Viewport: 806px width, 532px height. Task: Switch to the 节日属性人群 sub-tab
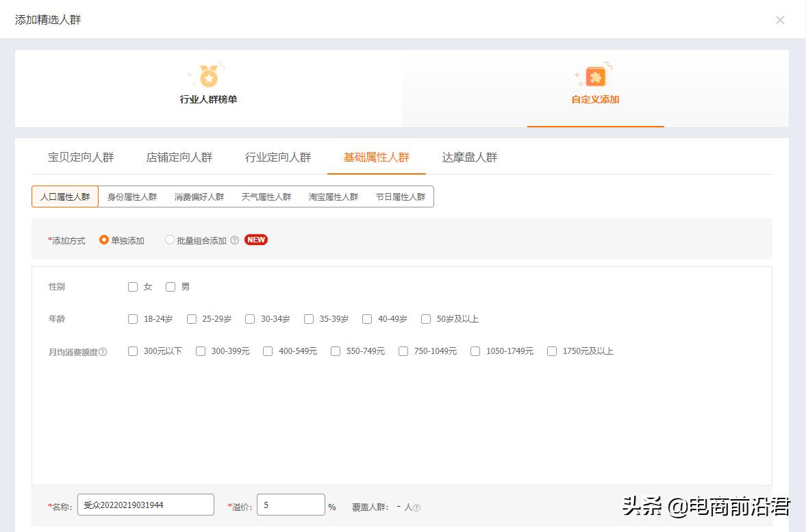(401, 196)
